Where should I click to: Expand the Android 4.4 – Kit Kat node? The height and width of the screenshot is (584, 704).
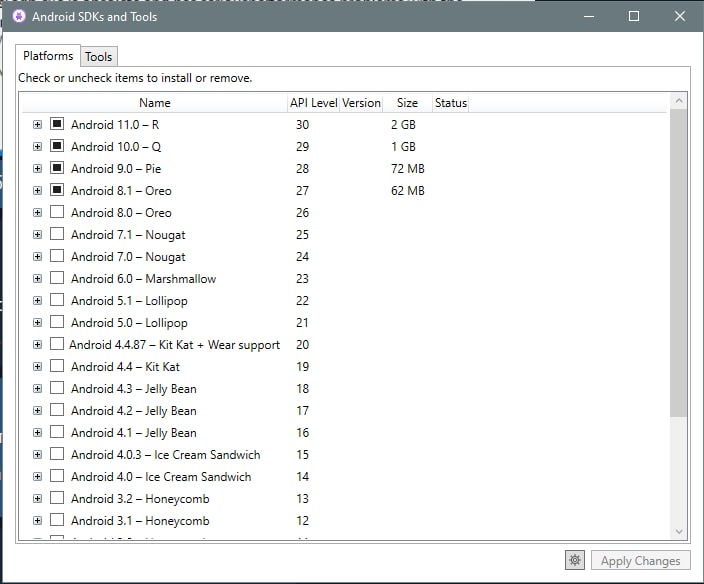[x=38, y=366]
